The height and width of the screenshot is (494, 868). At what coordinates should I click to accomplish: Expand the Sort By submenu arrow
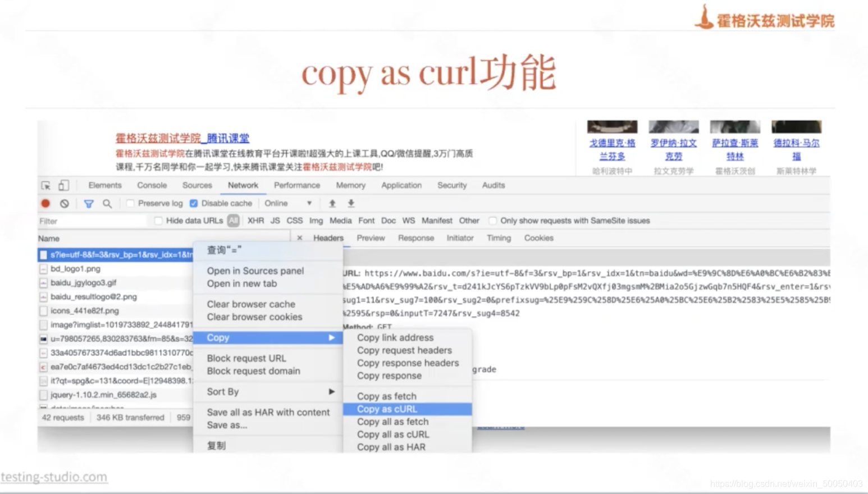point(332,391)
